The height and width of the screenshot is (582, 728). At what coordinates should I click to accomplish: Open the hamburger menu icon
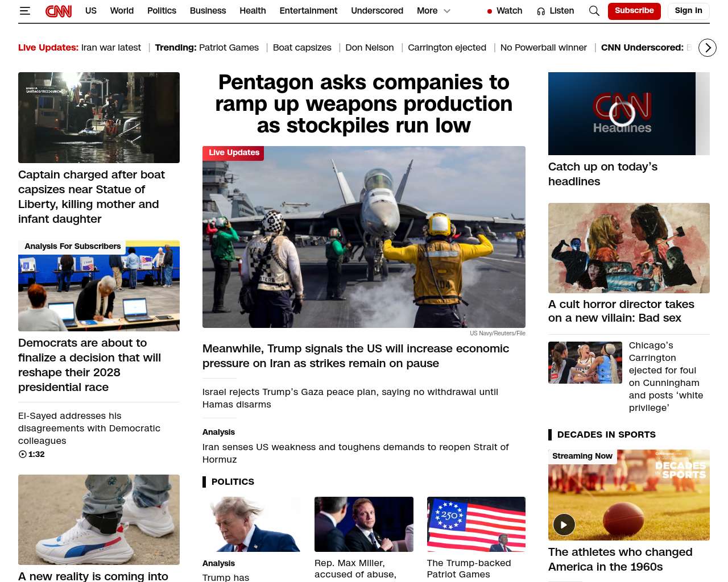(24, 11)
